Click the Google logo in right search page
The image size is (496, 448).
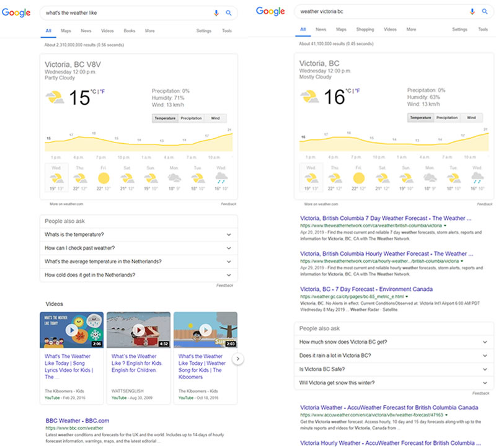[270, 11]
